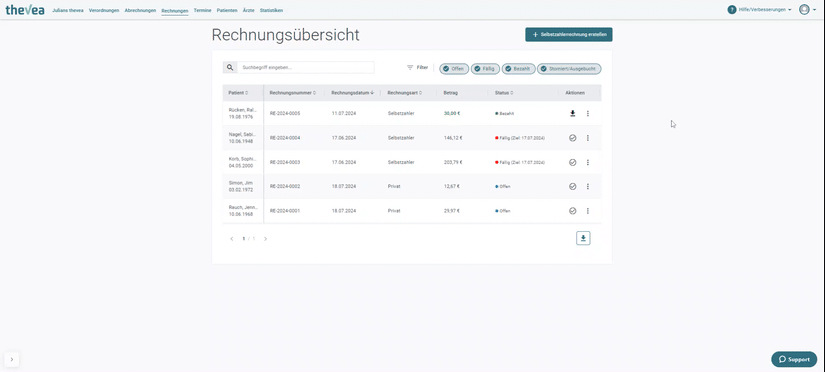825x372 pixels.
Task: Toggle the Fällig status filter chip
Action: 485,69
